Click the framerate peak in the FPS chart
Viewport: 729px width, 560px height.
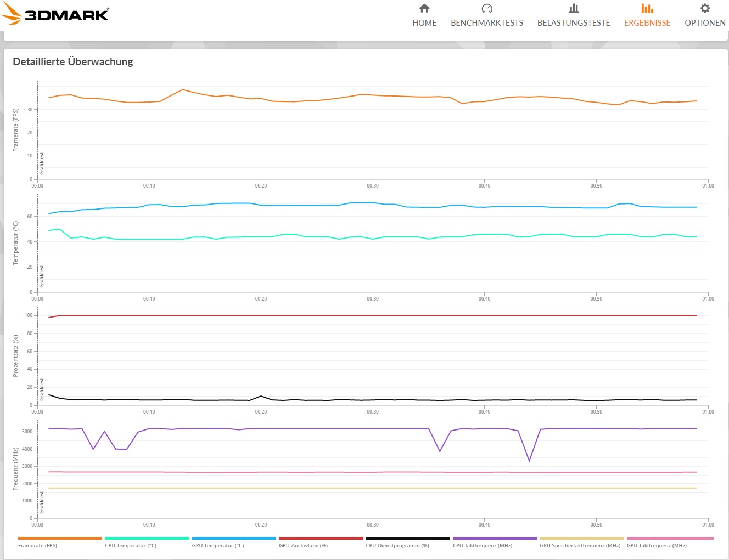[x=183, y=89]
